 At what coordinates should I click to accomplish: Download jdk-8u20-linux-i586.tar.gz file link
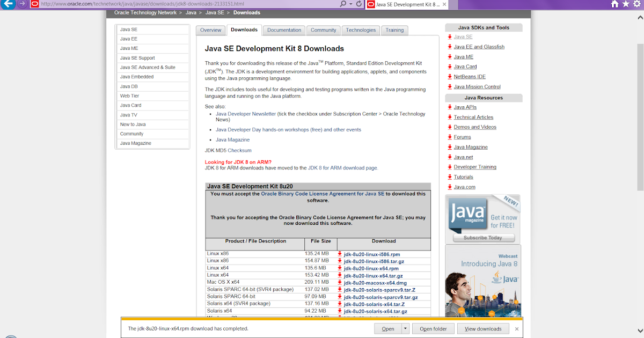[374, 262]
